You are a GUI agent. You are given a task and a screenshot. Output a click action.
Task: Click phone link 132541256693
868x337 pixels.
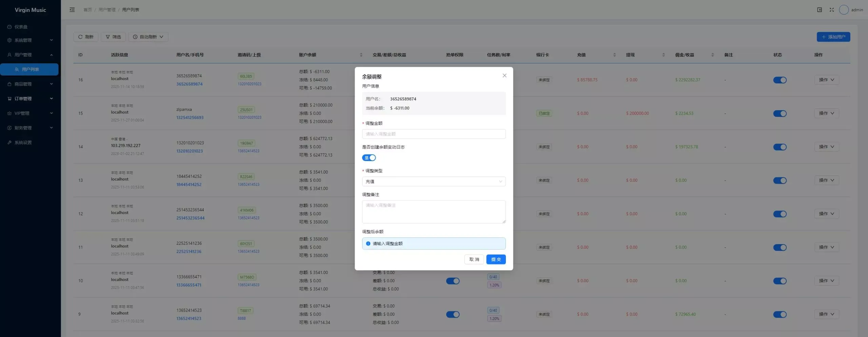click(x=190, y=118)
